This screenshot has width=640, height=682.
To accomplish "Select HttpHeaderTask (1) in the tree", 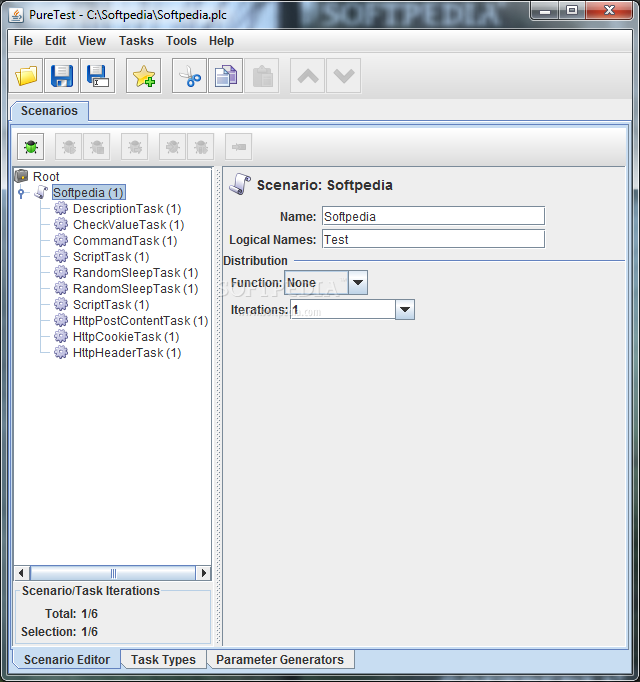I will [x=127, y=353].
